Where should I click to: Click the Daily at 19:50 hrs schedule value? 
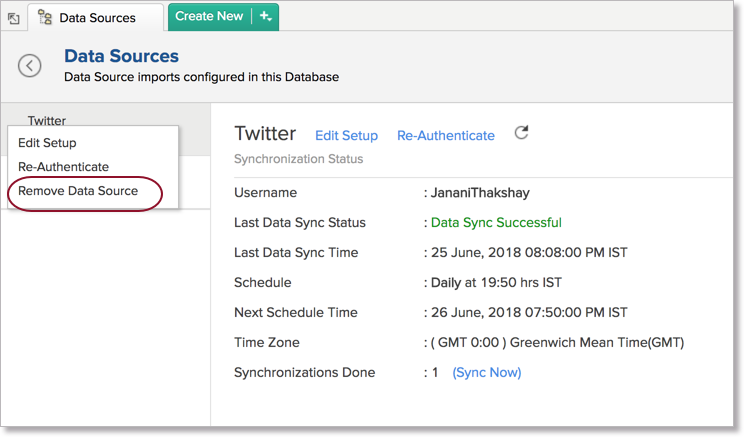pos(496,283)
